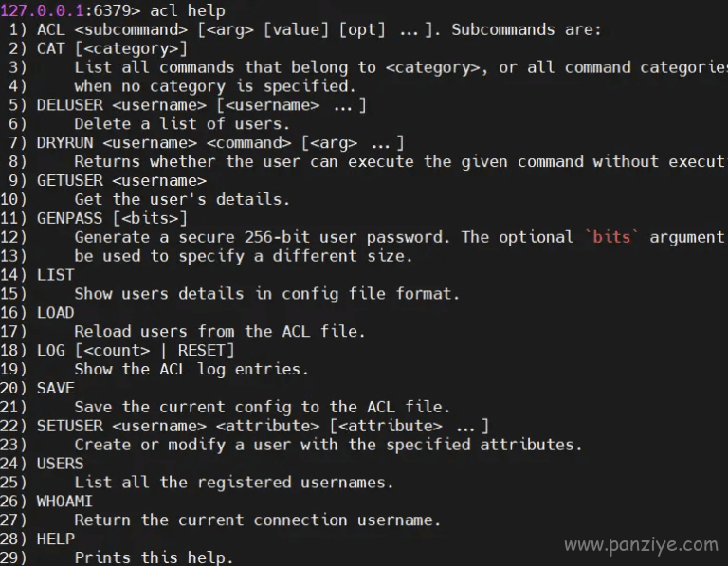Click the CAT [<category>] line
This screenshot has height=566, width=728.
coord(112,48)
